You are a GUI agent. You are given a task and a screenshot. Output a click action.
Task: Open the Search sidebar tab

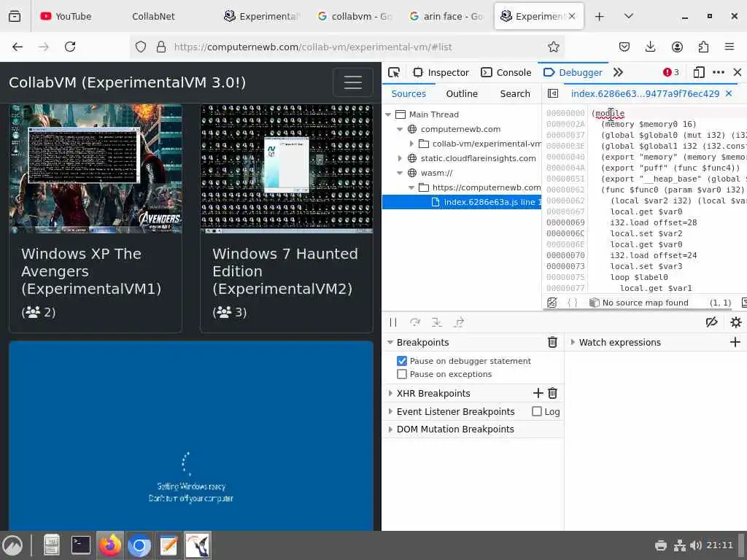click(x=515, y=94)
